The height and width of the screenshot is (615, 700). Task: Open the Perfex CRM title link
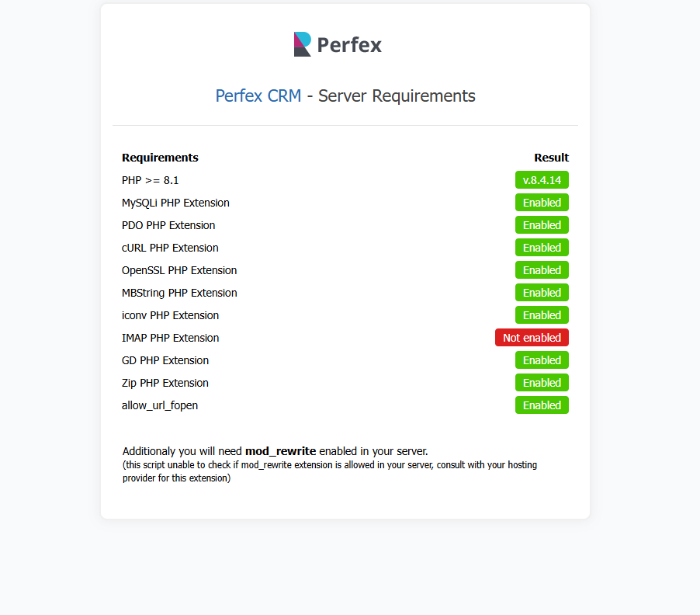[258, 96]
